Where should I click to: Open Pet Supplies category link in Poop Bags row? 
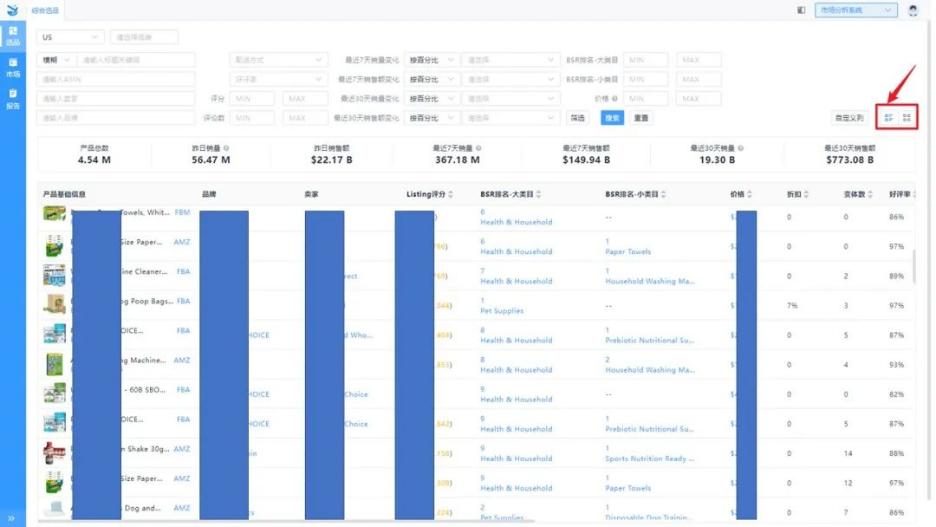tap(502, 310)
